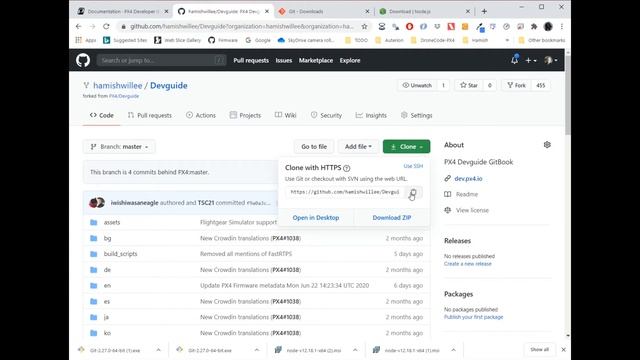Click the GitHub search box
The height and width of the screenshot is (360, 640).
coord(162,60)
